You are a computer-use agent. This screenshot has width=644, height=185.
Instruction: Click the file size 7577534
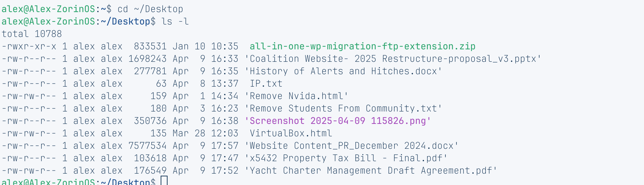[148, 146]
